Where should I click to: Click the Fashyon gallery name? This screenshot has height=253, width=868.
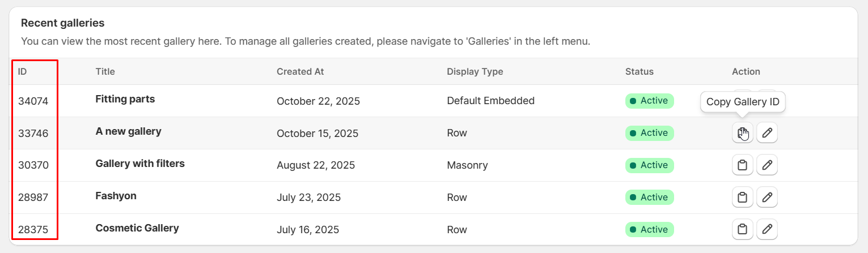click(x=116, y=196)
